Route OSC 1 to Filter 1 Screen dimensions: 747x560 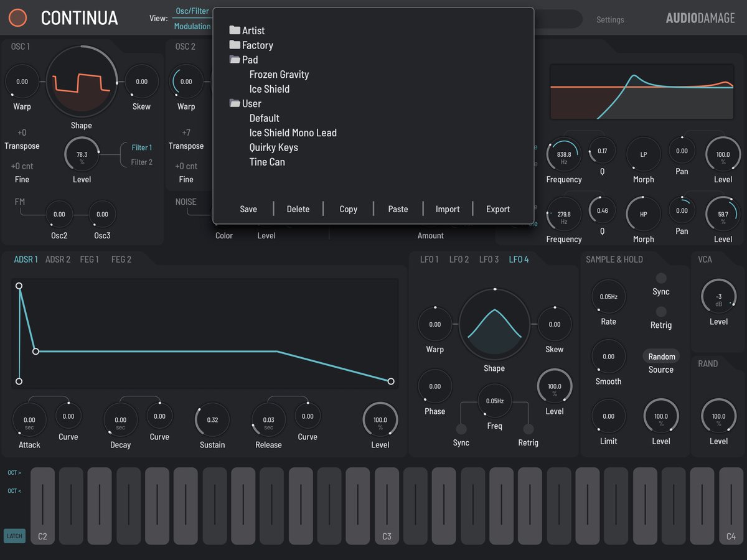tap(142, 148)
